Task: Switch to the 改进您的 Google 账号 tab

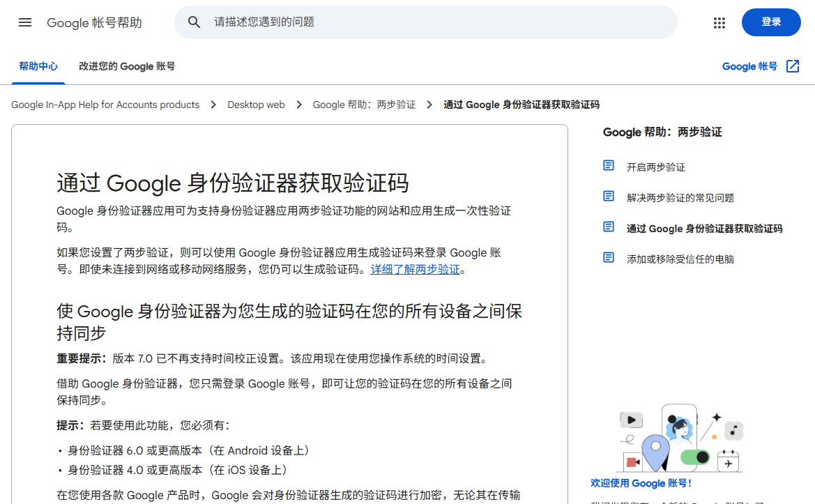Action: tap(127, 66)
